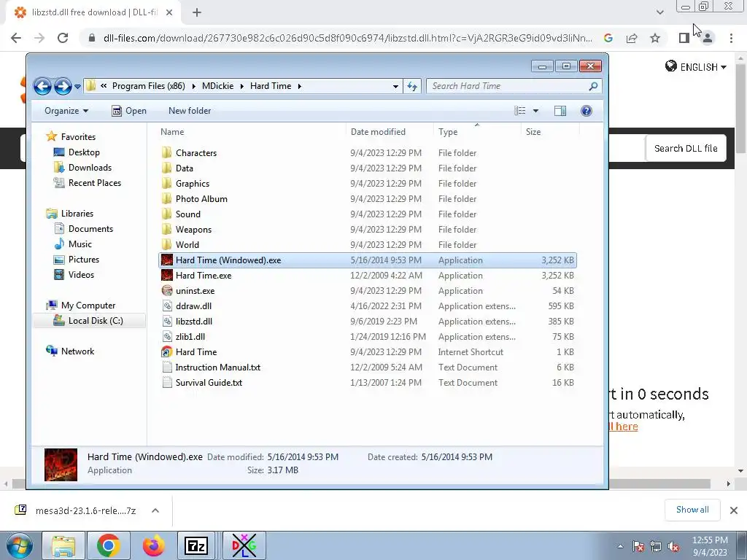Click the Chrome share icon
The image size is (747, 560).
click(632, 38)
